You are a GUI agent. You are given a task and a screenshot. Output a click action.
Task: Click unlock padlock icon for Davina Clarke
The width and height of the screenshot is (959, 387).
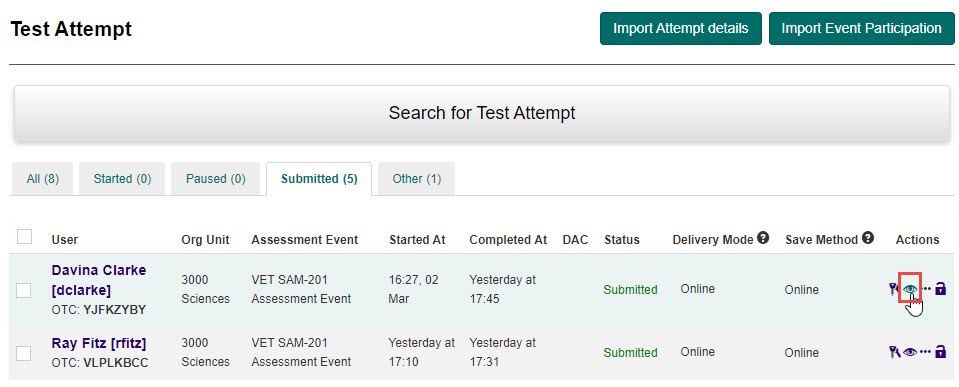click(x=941, y=289)
